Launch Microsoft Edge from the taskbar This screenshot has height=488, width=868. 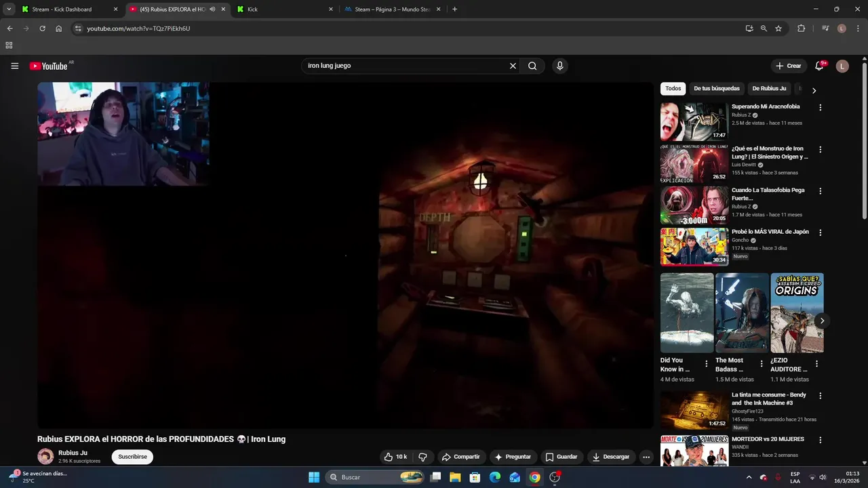[x=495, y=477]
